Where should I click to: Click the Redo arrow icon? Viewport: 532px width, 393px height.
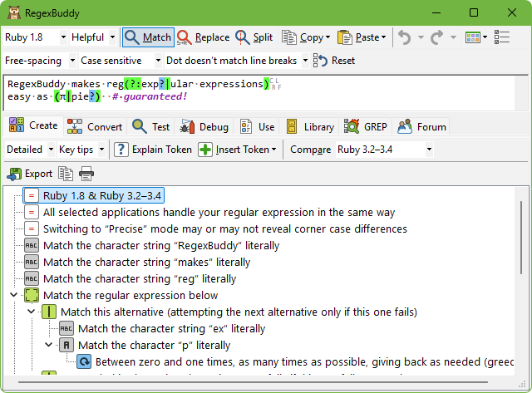tap(437, 37)
